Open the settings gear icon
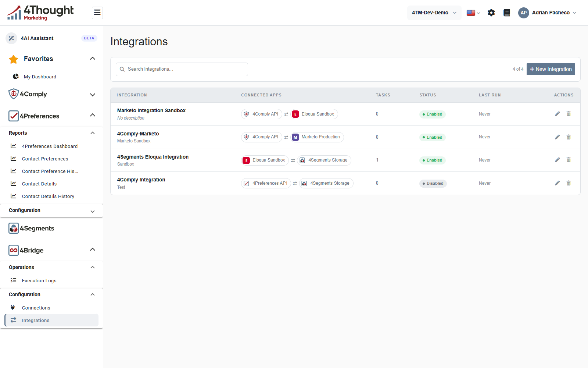 (491, 13)
